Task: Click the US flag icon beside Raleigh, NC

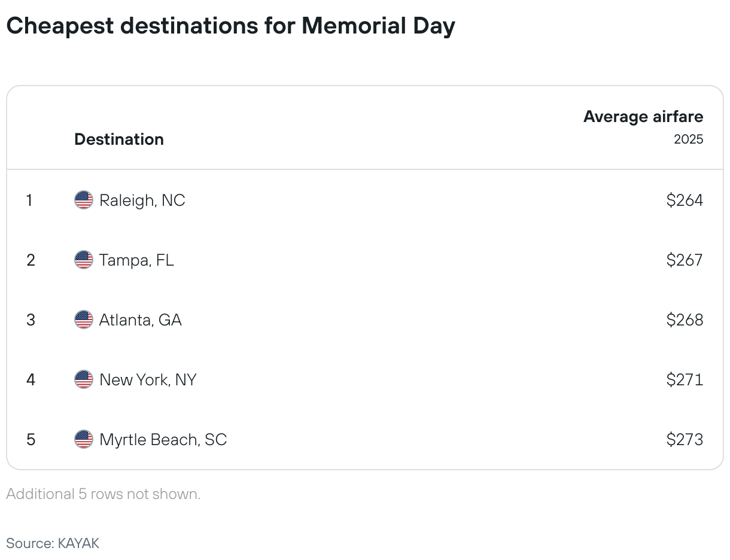Action: (x=84, y=200)
